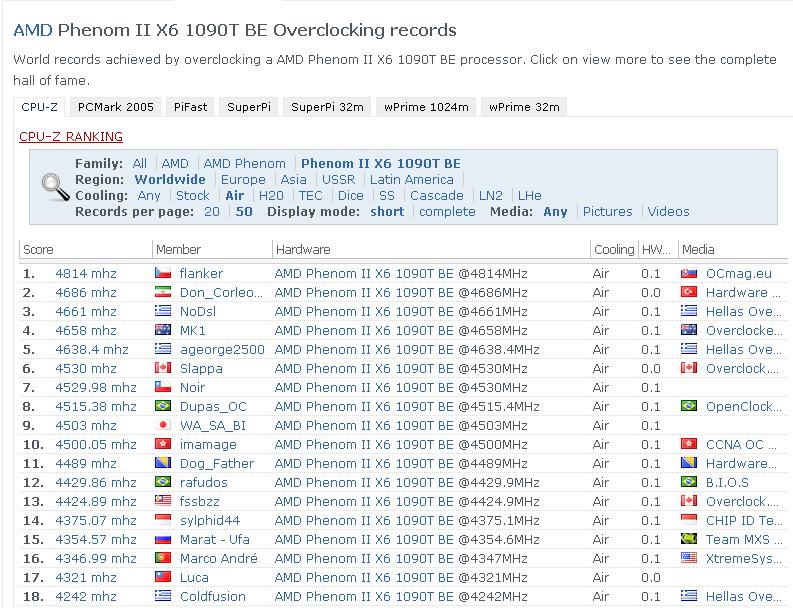Set cooling filter to Dice
793x608 pixels.
350,196
